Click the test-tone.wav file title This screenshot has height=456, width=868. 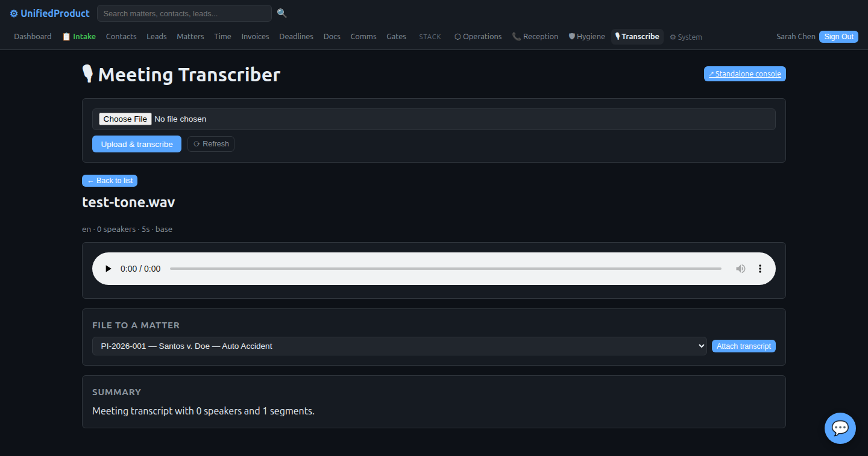128,202
